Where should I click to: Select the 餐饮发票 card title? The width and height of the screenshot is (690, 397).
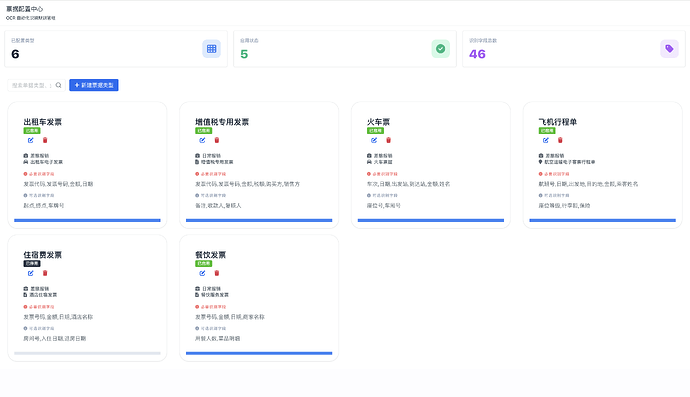pyautogui.click(x=210, y=255)
